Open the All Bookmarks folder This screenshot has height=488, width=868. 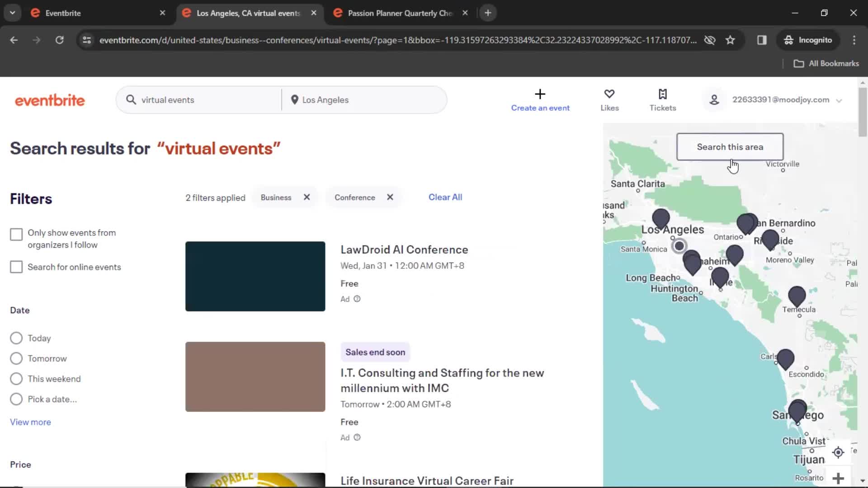(826, 64)
